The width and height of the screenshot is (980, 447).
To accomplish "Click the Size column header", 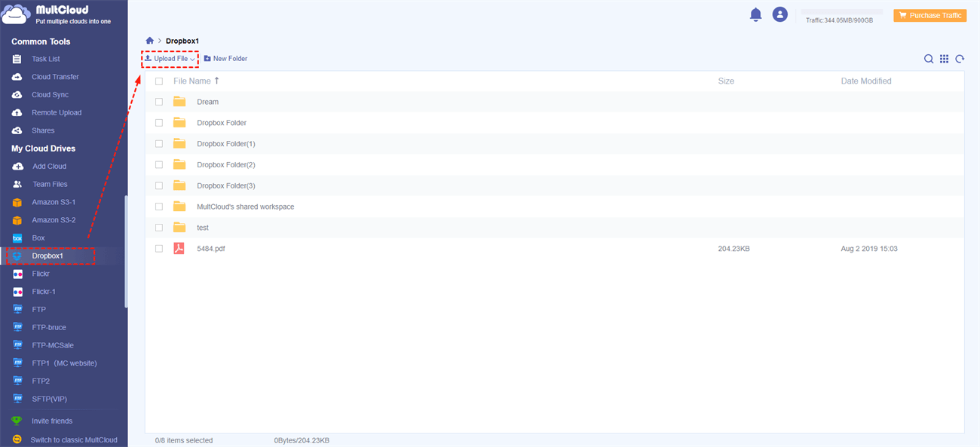I will [726, 81].
